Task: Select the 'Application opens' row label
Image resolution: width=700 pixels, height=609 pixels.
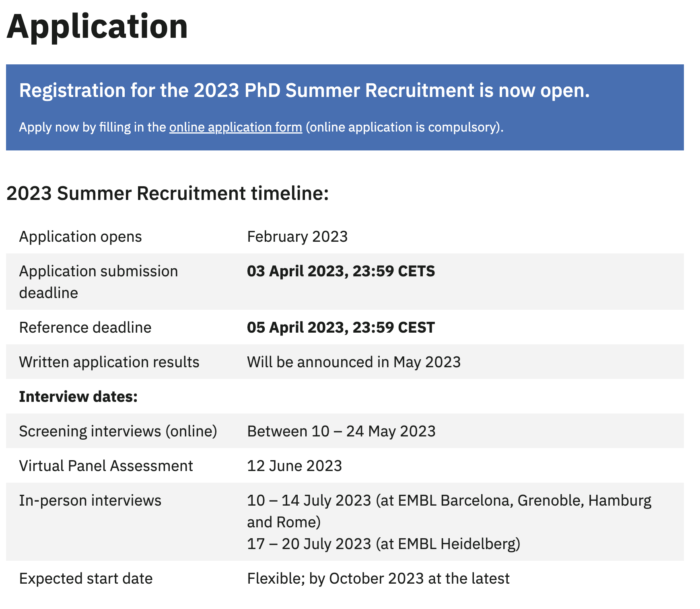Action: [80, 237]
